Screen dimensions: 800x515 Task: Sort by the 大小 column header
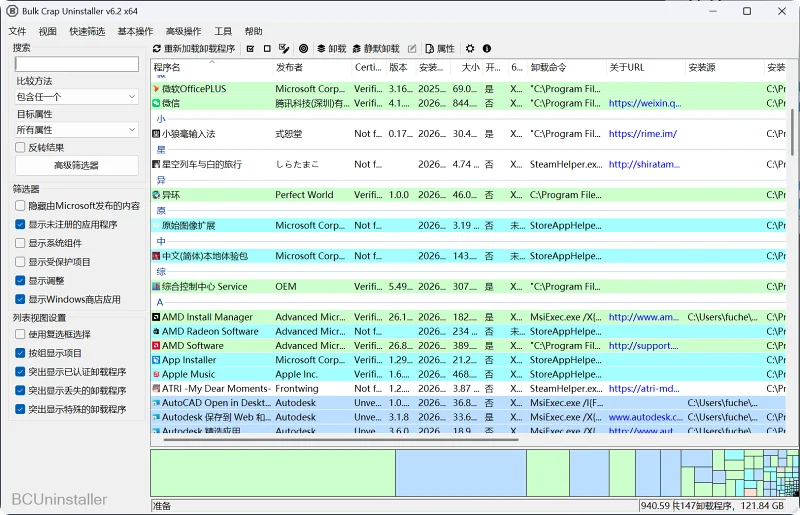click(x=467, y=67)
